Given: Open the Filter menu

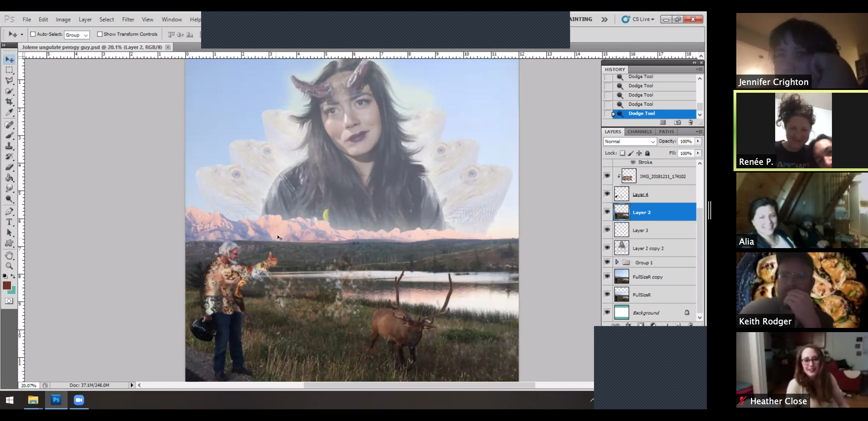Looking at the screenshot, I should (x=128, y=19).
